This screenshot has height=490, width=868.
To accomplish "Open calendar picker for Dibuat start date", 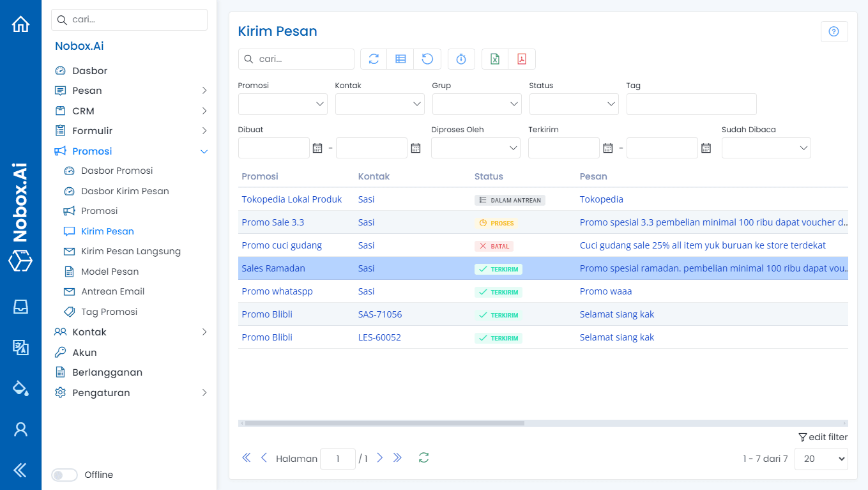I will 317,148.
